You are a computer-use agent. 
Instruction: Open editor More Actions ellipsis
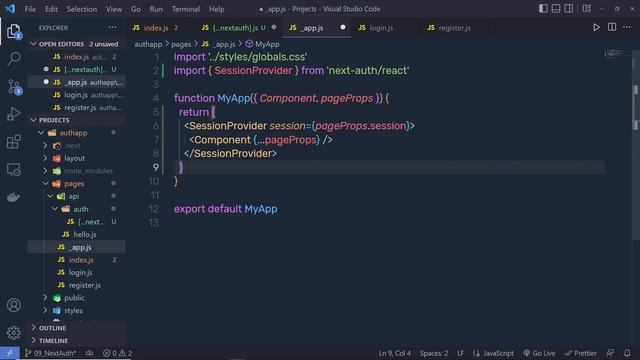(x=627, y=27)
